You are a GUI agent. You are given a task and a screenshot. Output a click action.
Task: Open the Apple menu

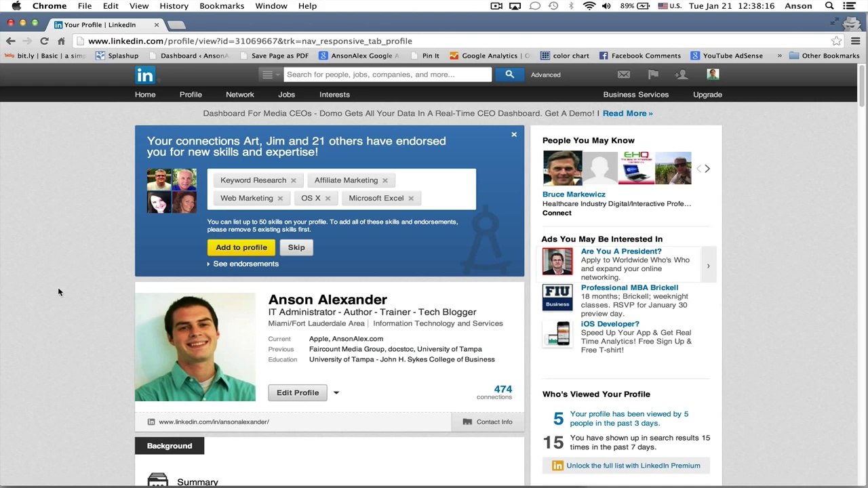[16, 6]
